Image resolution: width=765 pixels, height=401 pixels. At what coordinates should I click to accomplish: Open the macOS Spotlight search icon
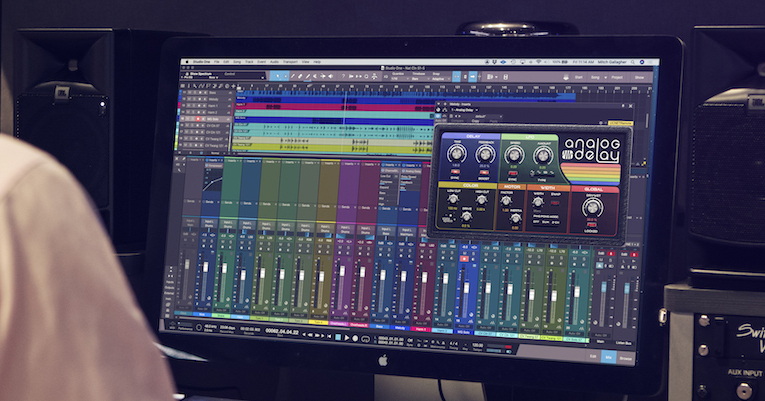633,62
